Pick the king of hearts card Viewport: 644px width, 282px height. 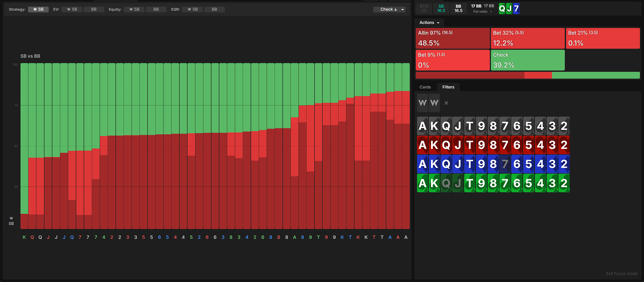pyautogui.click(x=434, y=145)
